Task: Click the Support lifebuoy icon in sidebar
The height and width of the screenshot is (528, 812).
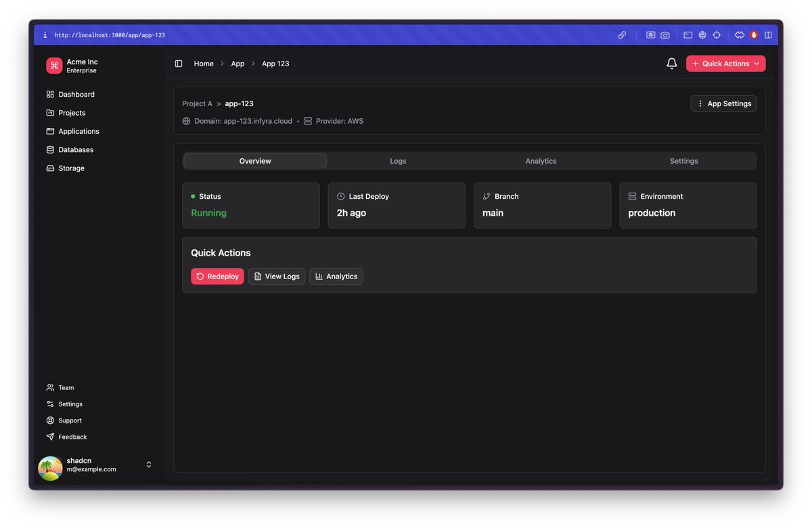Action: tap(50, 421)
